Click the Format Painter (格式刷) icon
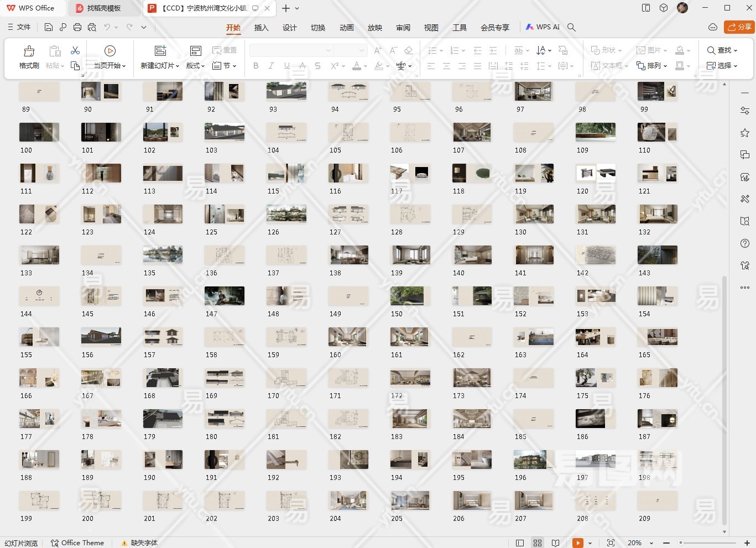Image resolution: width=756 pixels, height=548 pixels. click(29, 51)
